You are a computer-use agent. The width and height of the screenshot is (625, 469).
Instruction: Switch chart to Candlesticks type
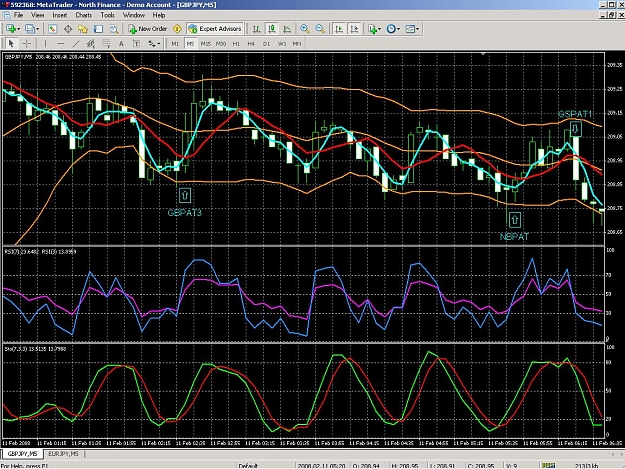(272, 29)
